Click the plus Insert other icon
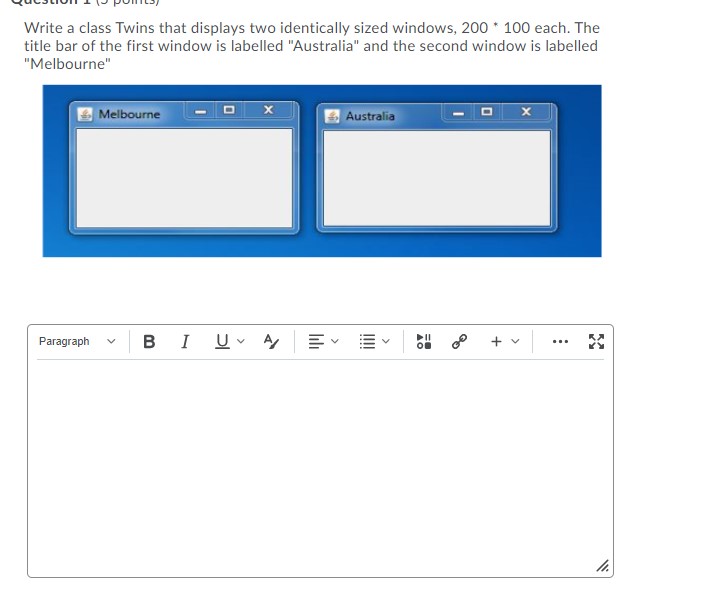The width and height of the screenshot is (703, 597). (x=496, y=342)
